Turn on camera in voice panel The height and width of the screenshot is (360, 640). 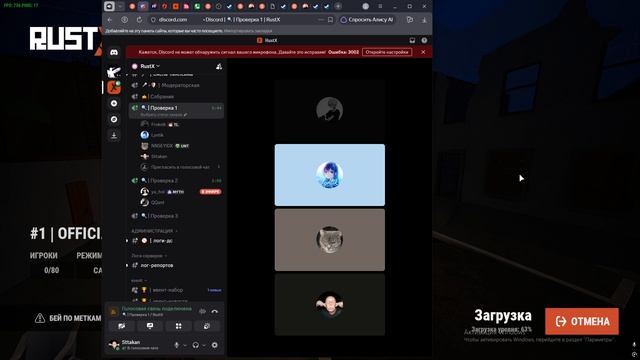(x=121, y=326)
